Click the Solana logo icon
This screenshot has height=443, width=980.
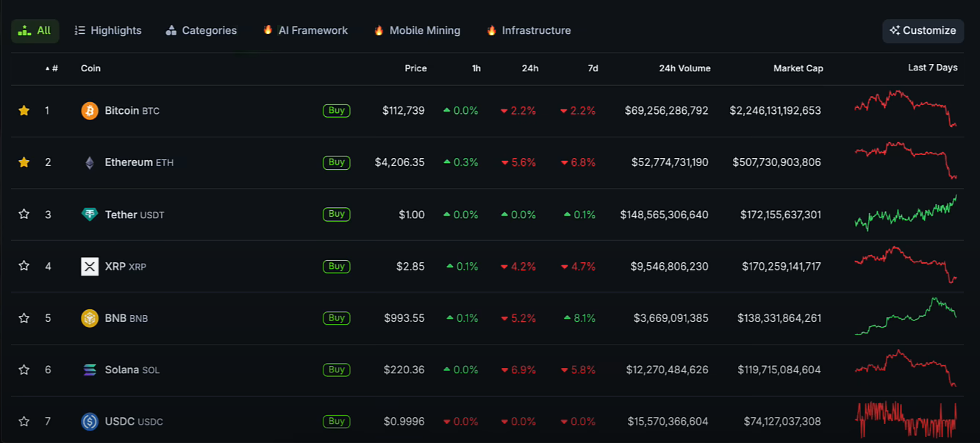(x=90, y=370)
